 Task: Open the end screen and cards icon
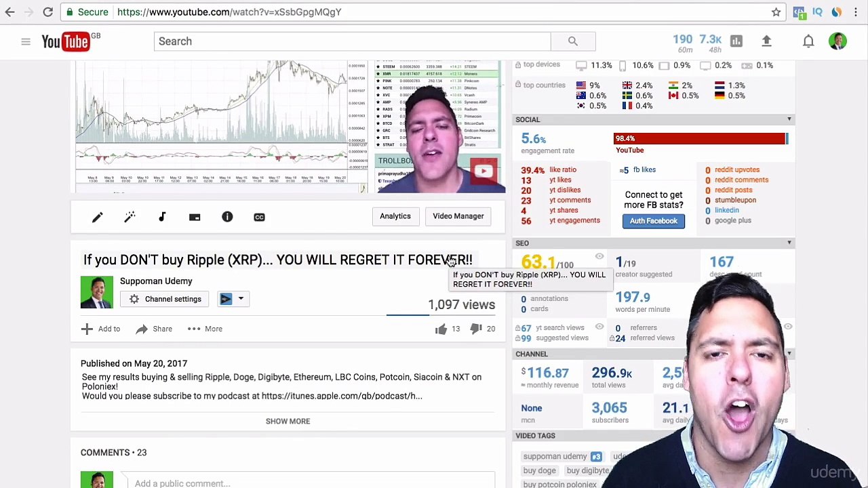(195, 217)
